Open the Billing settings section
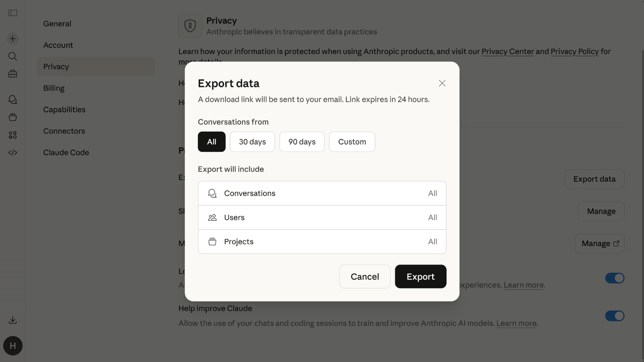This screenshot has width=644, height=362. click(x=54, y=88)
